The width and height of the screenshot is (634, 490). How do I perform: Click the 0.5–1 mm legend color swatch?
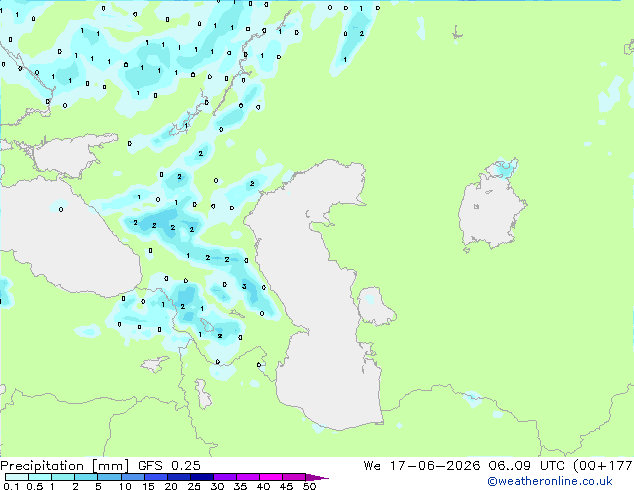[40, 477]
